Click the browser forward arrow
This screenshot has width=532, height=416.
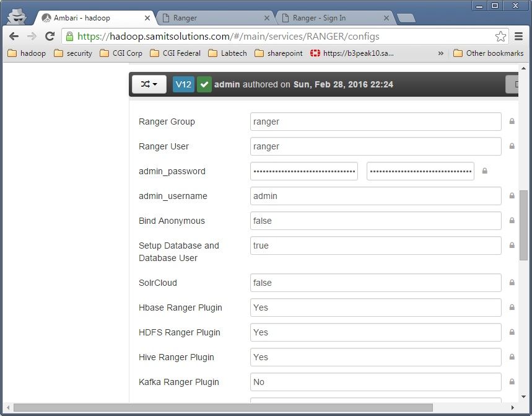click(x=32, y=36)
